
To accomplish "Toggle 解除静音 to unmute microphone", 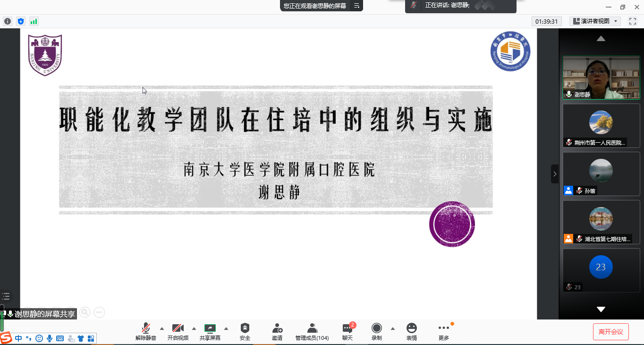I will point(146,332).
